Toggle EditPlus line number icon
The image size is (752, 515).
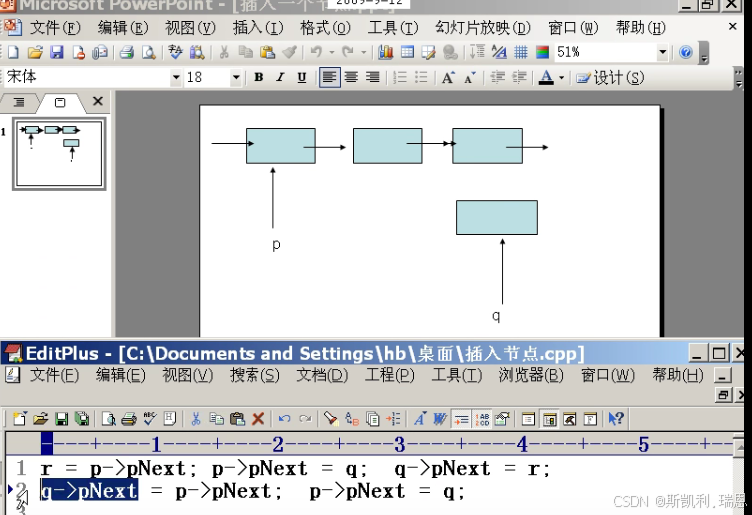[482, 419]
